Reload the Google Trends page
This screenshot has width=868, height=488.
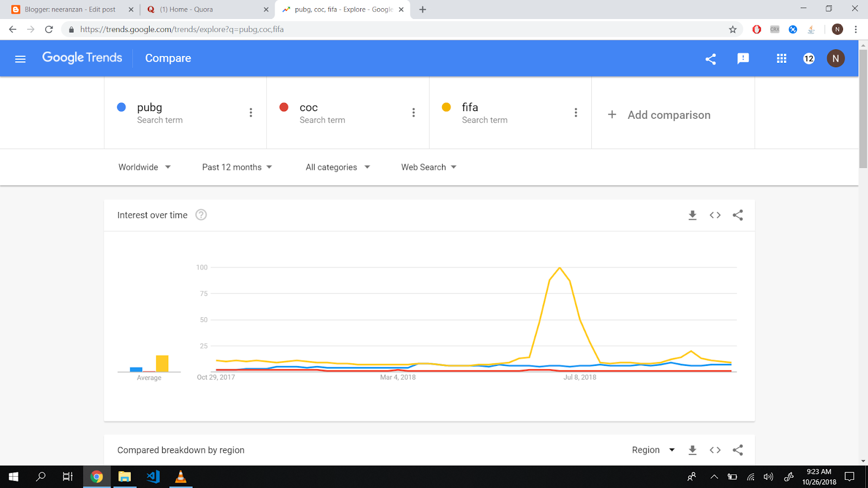click(49, 29)
